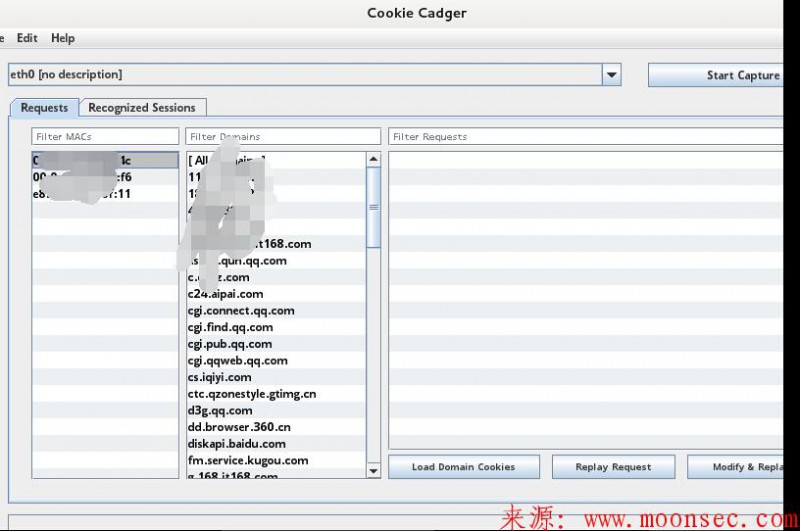Click the Load Domain Cookies button
Screen dimensions: 800x531
(x=464, y=467)
